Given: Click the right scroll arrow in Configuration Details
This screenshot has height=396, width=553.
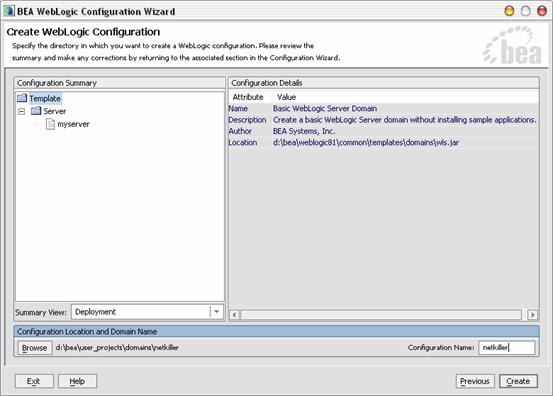Looking at the screenshot, I should coord(533,315).
